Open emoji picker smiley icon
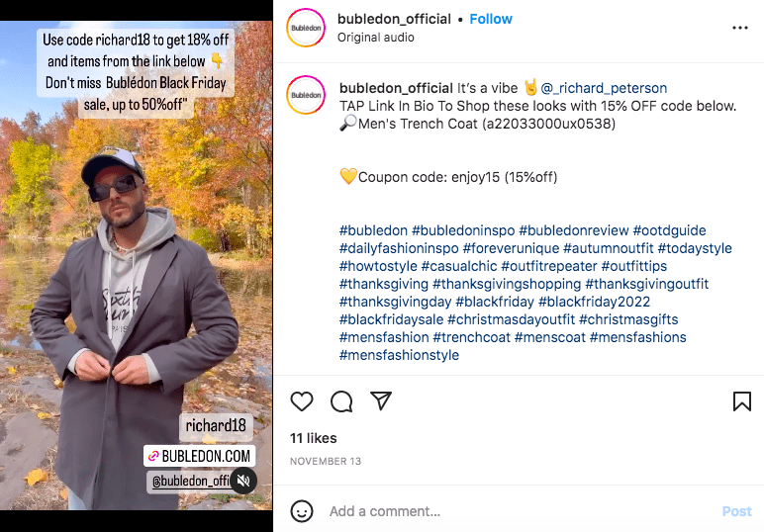The height and width of the screenshot is (532, 764). tap(302, 511)
